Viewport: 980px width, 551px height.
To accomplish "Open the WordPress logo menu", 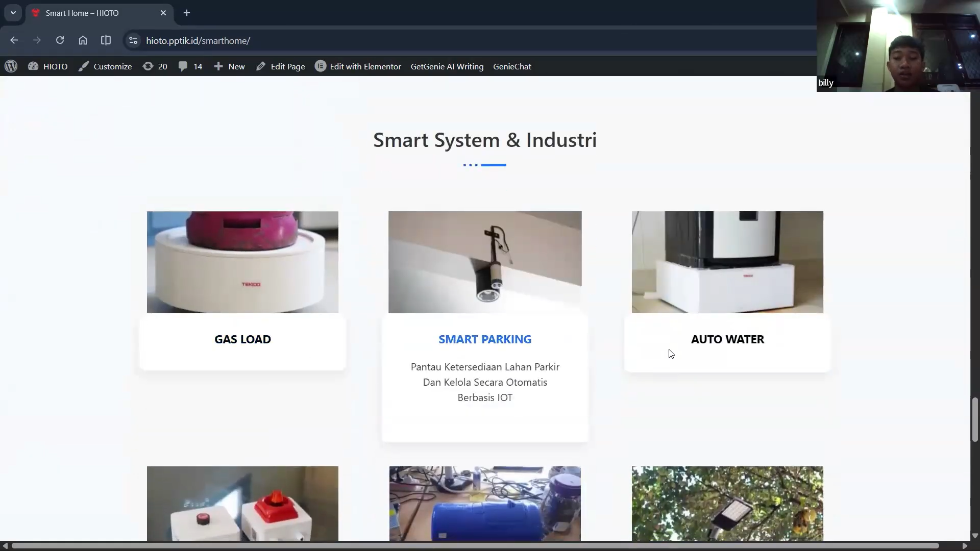I will coord(11,66).
